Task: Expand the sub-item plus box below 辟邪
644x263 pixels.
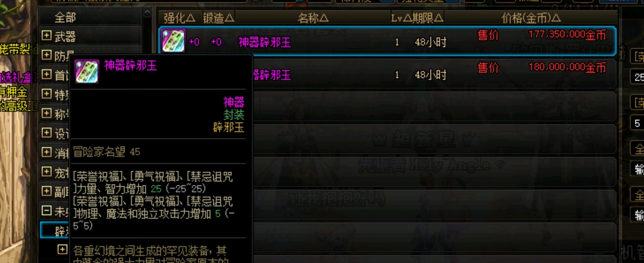Action: (x=62, y=249)
